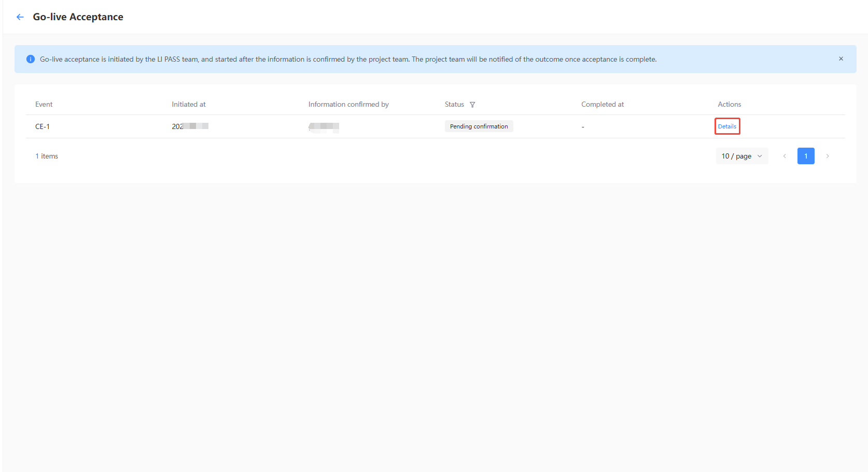Go to the next page of results
Screen dimensions: 868x472
828,156
